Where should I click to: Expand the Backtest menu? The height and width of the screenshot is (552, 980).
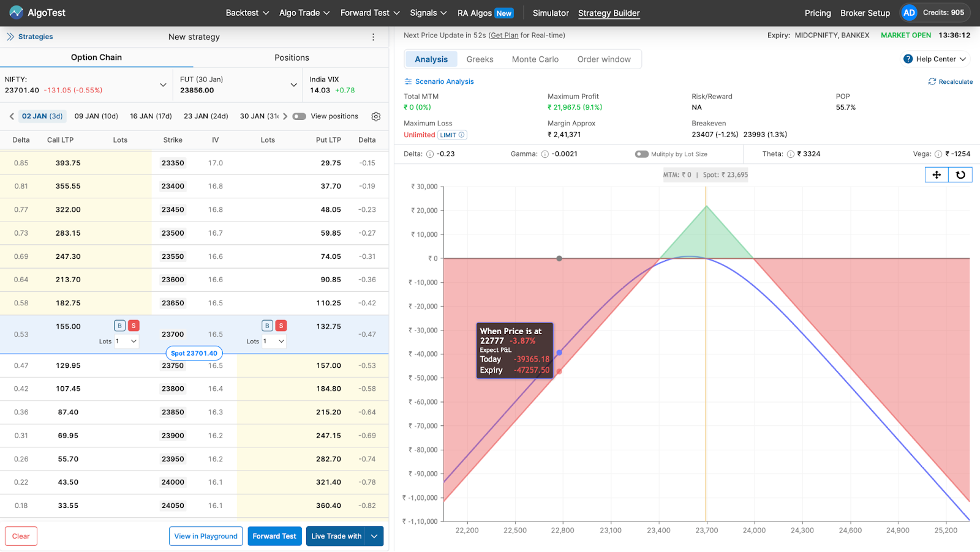[247, 13]
